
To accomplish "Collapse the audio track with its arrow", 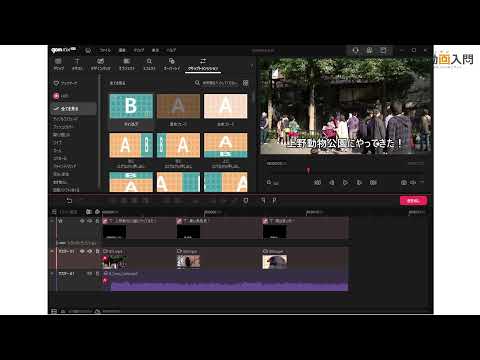I will pyautogui.click(x=52, y=273).
